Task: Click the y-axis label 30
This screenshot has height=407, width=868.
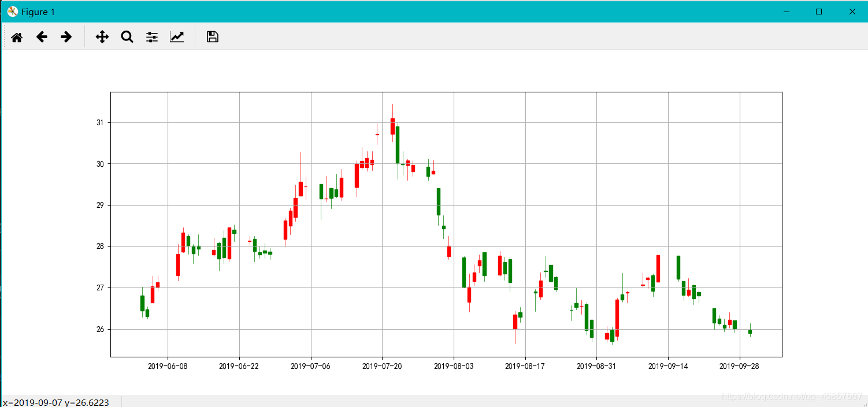Action: pos(101,164)
